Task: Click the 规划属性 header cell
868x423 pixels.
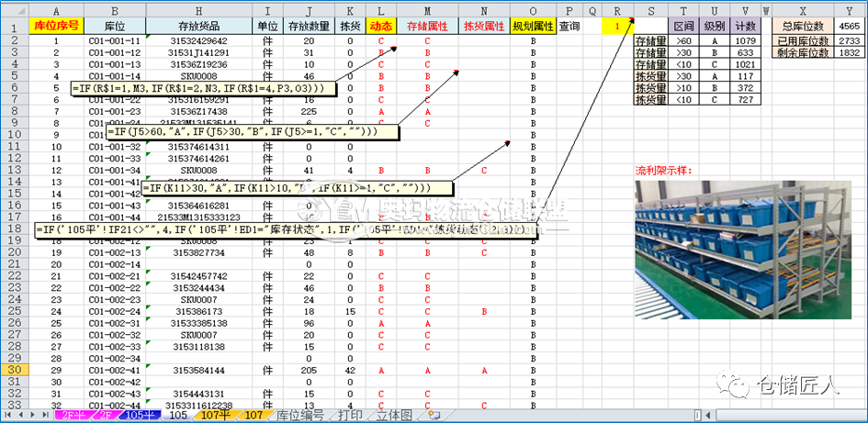Action: (x=533, y=26)
